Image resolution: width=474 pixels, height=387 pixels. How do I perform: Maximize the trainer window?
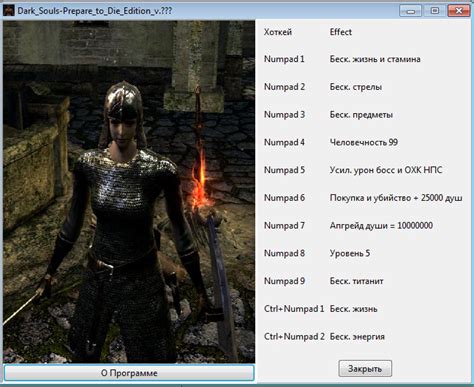pyautogui.click(x=435, y=11)
